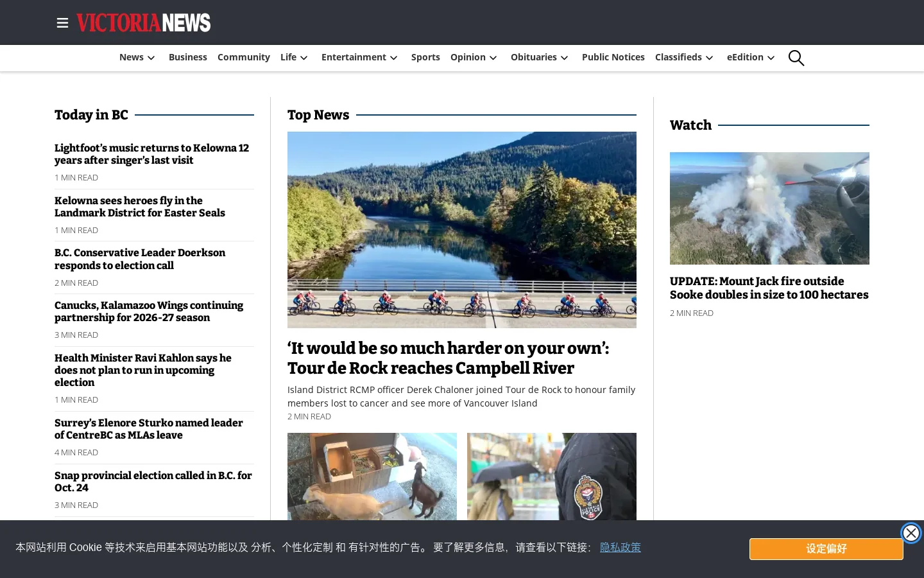Open the police officer badge thumbnail
The image size is (924, 578).
pyautogui.click(x=552, y=477)
